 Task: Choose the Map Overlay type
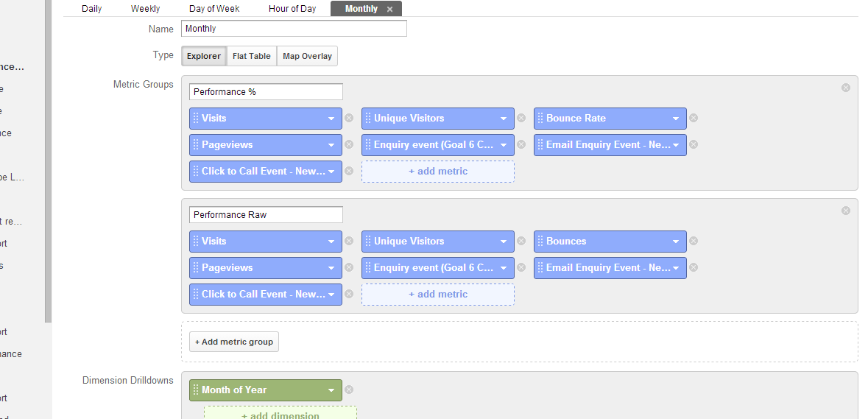tap(307, 56)
